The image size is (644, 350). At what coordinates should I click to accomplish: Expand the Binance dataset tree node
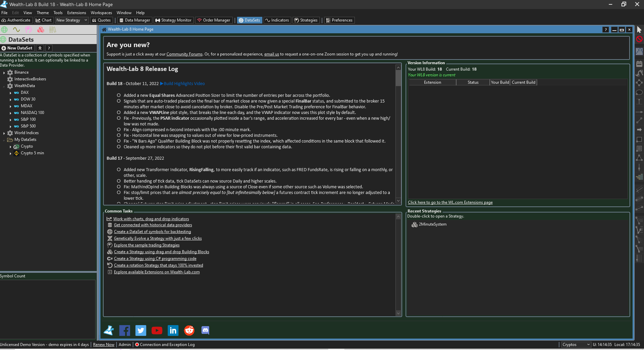point(4,73)
